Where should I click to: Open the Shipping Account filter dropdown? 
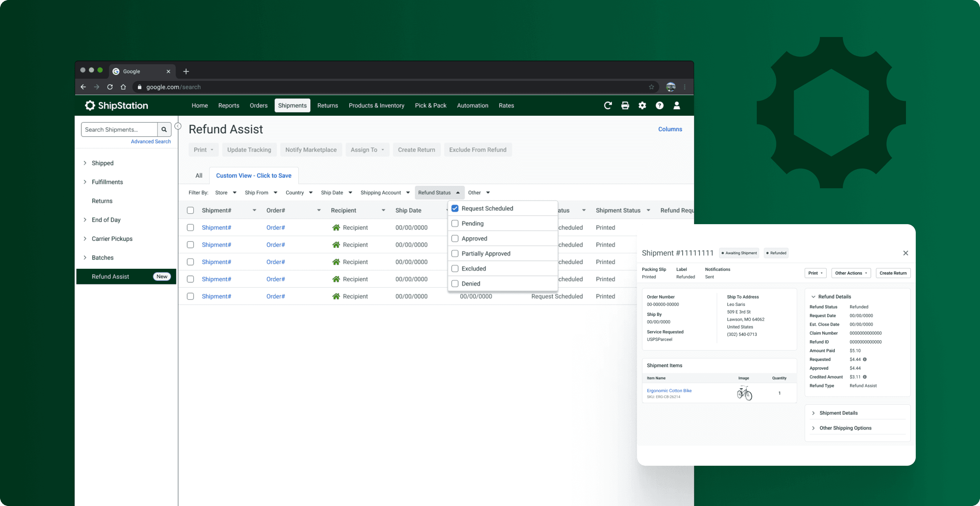[385, 193]
